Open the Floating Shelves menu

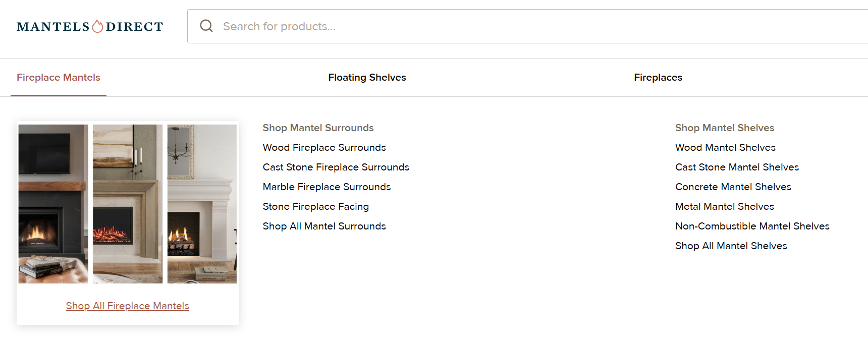click(367, 78)
